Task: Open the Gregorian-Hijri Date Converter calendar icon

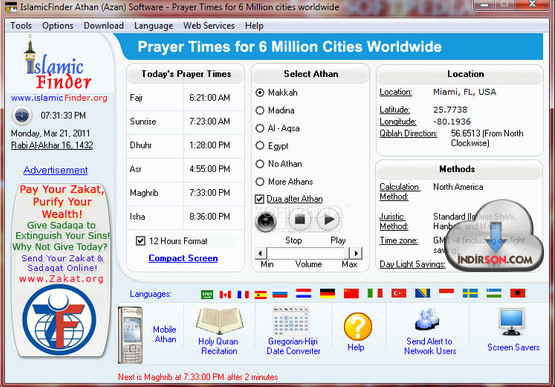Action: pos(291,321)
